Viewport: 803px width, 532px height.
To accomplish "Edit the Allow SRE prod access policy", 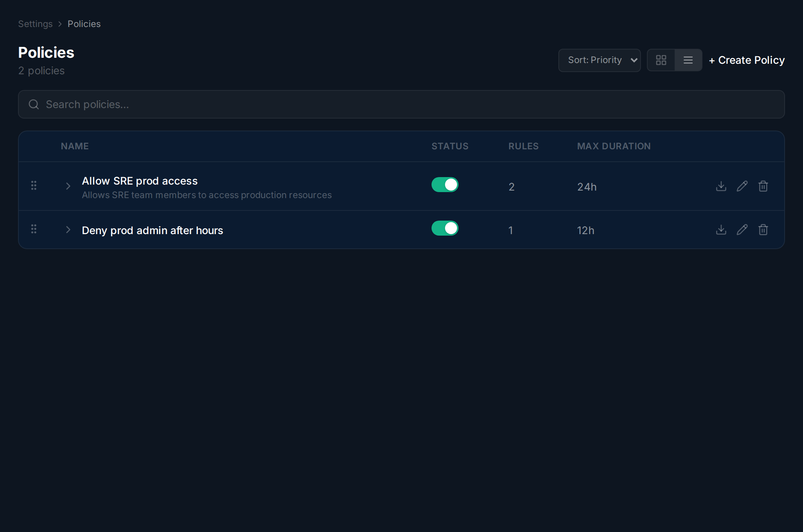I will (x=742, y=186).
